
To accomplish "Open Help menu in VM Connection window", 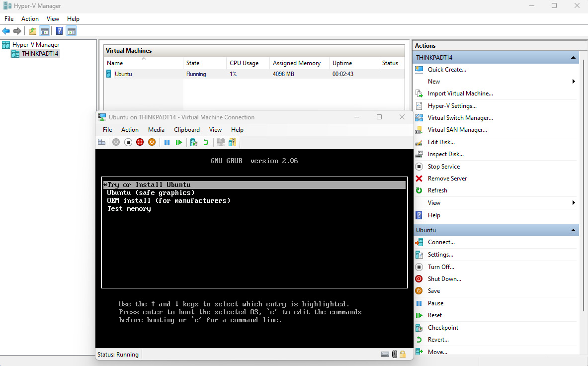I will pyautogui.click(x=237, y=130).
